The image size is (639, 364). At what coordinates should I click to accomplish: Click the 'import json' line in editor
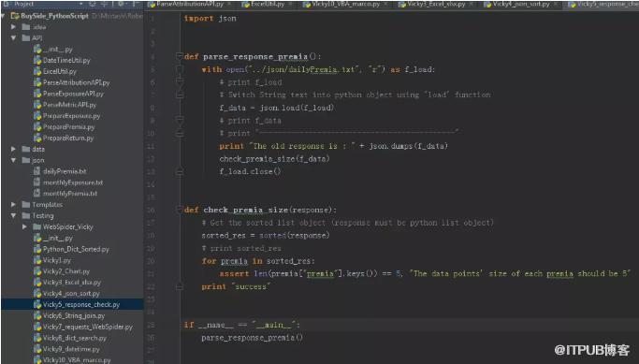(x=210, y=19)
